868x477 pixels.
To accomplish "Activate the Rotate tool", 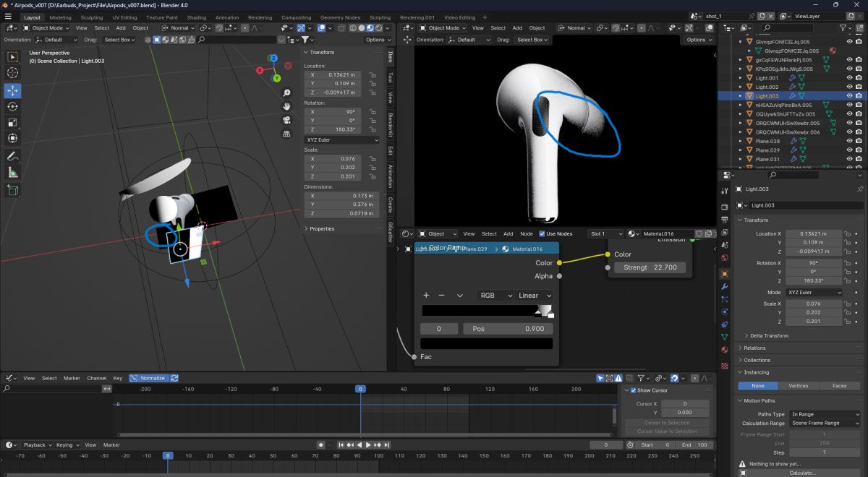I will (x=13, y=106).
